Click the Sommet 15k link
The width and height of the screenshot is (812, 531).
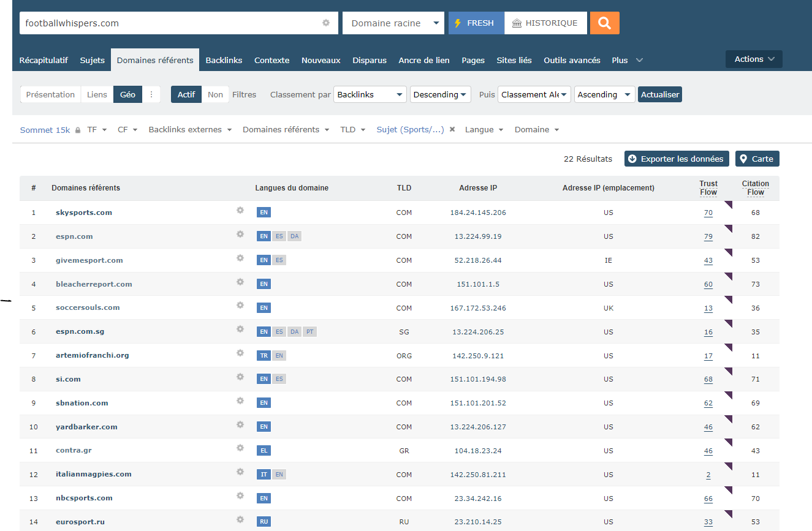pyautogui.click(x=45, y=130)
